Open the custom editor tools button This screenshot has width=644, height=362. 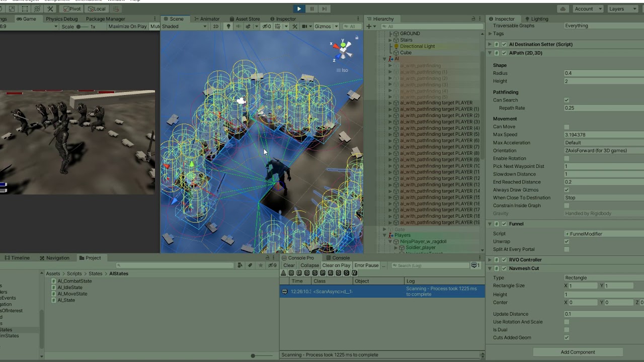coord(50,9)
